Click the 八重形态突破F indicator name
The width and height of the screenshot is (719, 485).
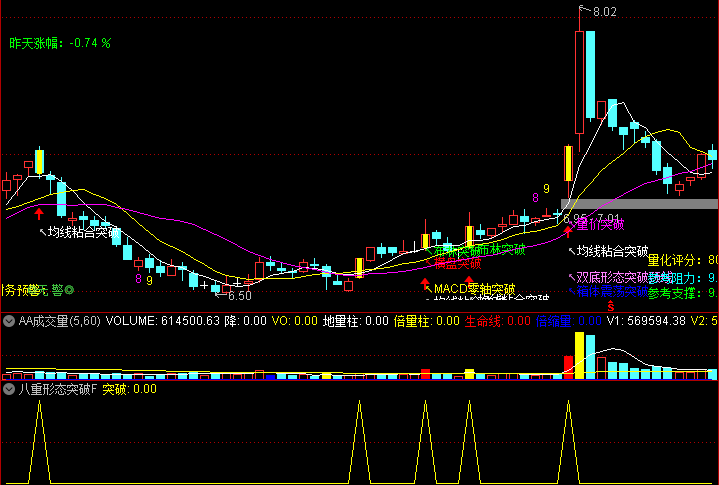[x=58, y=389]
